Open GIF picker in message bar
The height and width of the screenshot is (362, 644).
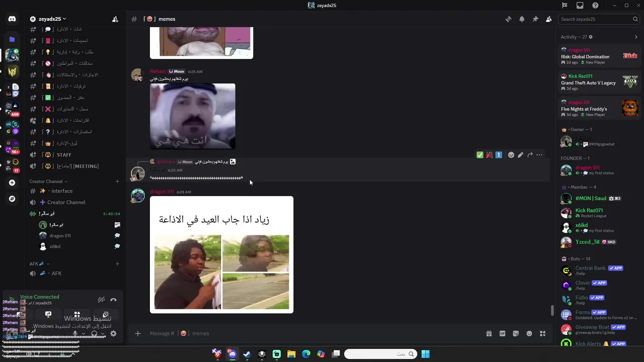(x=502, y=333)
